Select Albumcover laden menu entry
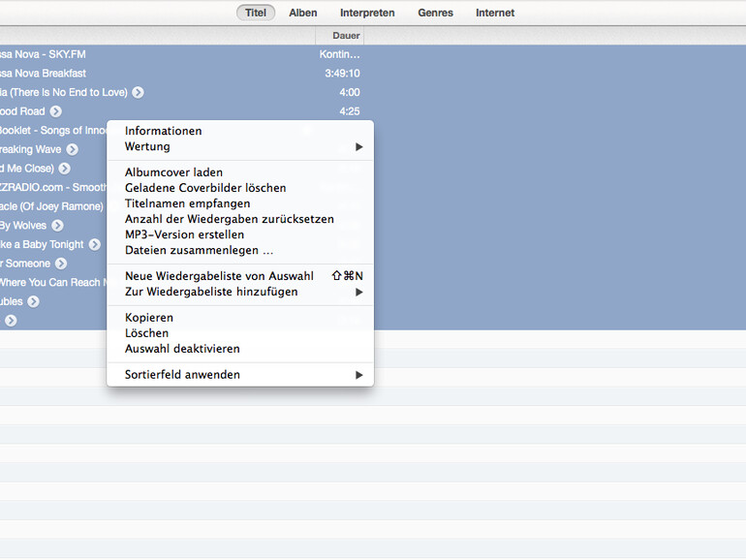This screenshot has height=560, width=746. coord(240,172)
